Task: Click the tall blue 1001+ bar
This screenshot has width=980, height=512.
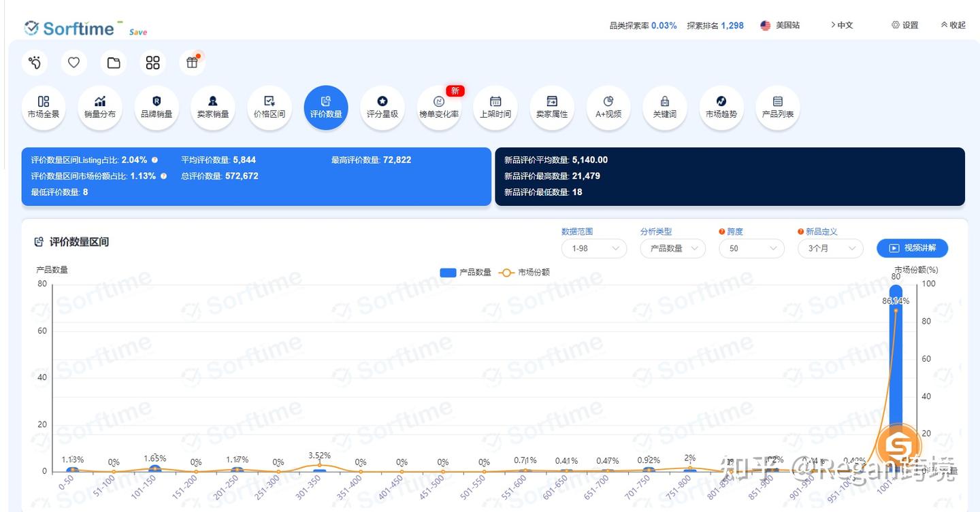Action: [x=896, y=377]
